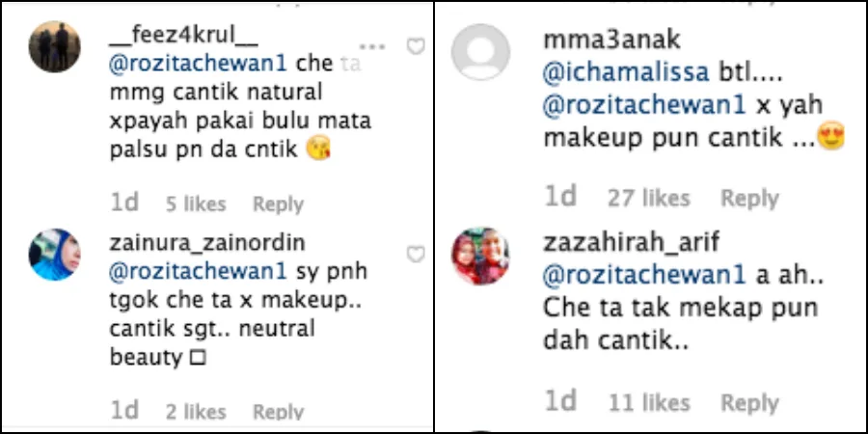View the 2 likes on zainura_zainordin's comment
Viewport: 868px width, 434px height.
click(196, 411)
